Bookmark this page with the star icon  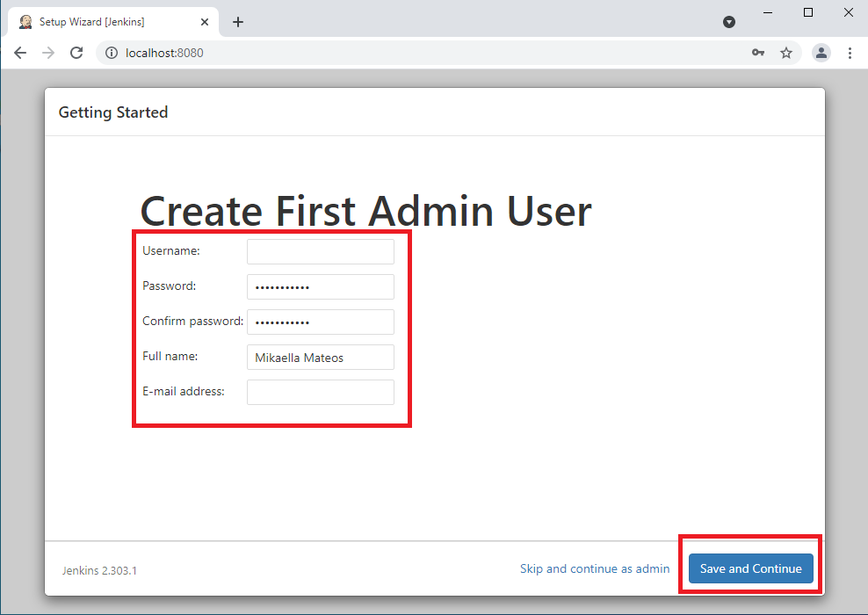coord(786,53)
